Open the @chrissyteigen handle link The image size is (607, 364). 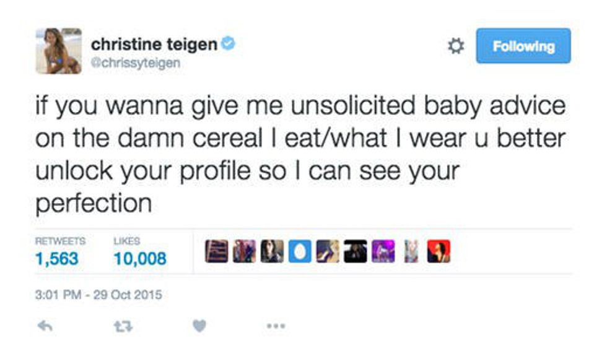[x=136, y=63]
